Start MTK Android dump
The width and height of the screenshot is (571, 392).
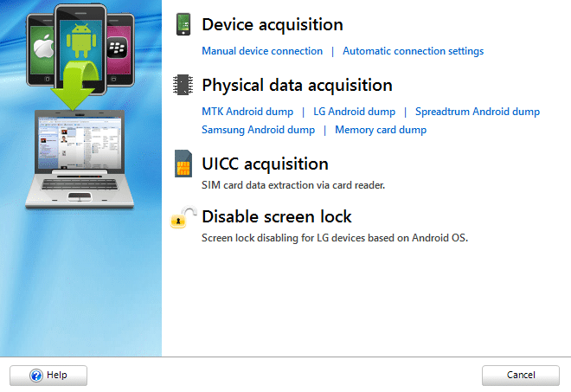click(x=247, y=112)
